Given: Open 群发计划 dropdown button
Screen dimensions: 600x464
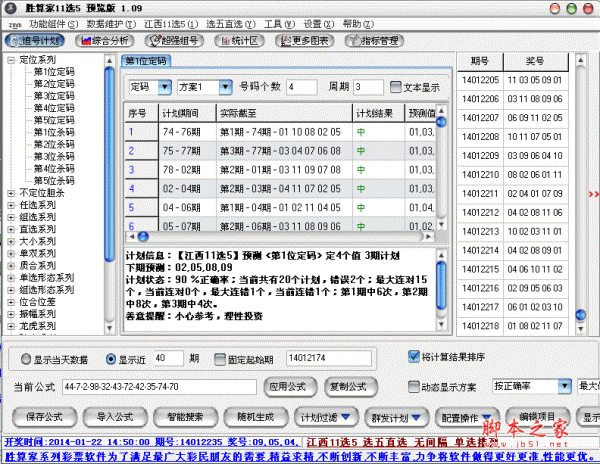Looking at the screenshot, I should [x=396, y=417].
